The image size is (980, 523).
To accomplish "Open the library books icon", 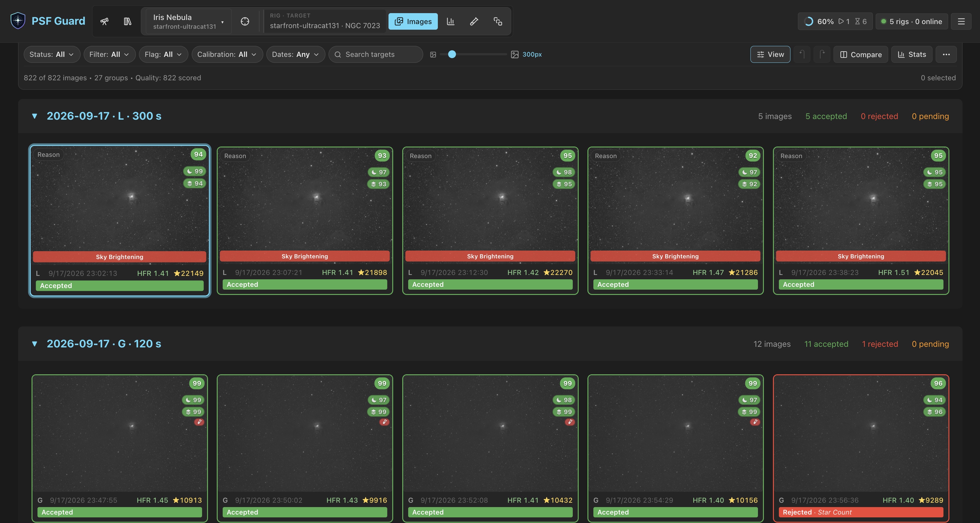I will [127, 21].
